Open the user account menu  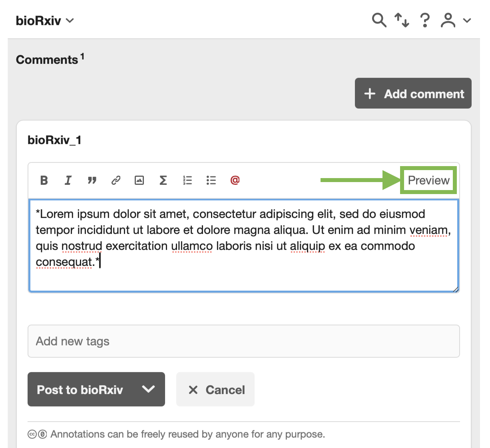(455, 20)
